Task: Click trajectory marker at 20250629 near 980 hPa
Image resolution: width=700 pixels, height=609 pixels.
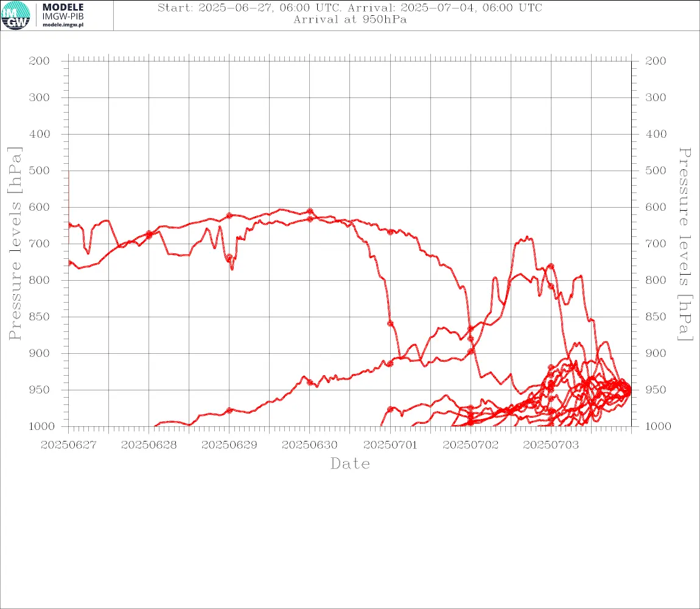Action: (229, 410)
